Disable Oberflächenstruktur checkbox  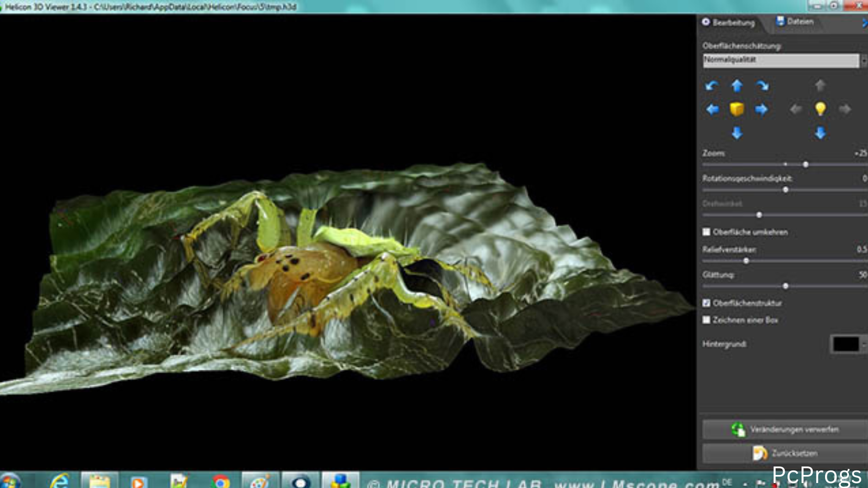point(706,303)
